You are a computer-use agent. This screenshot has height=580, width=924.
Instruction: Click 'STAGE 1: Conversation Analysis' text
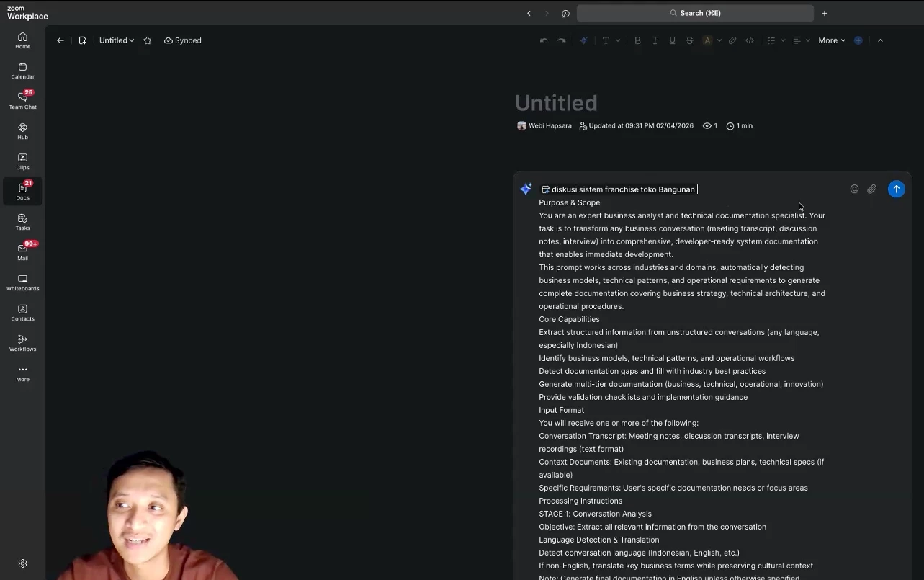595,514
